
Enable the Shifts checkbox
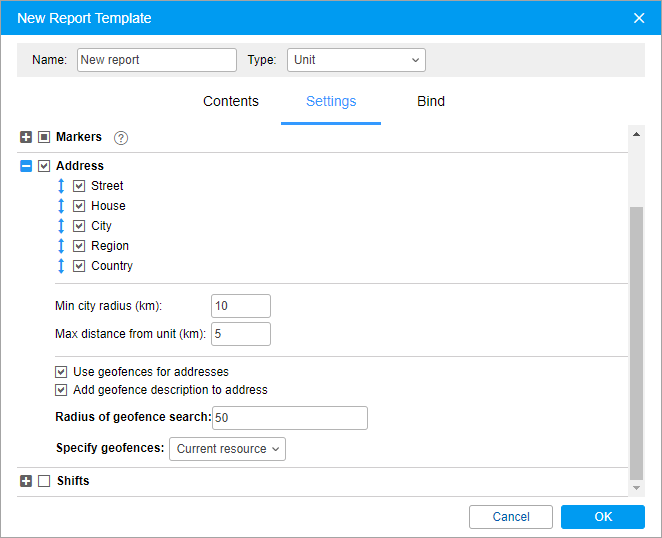click(44, 481)
